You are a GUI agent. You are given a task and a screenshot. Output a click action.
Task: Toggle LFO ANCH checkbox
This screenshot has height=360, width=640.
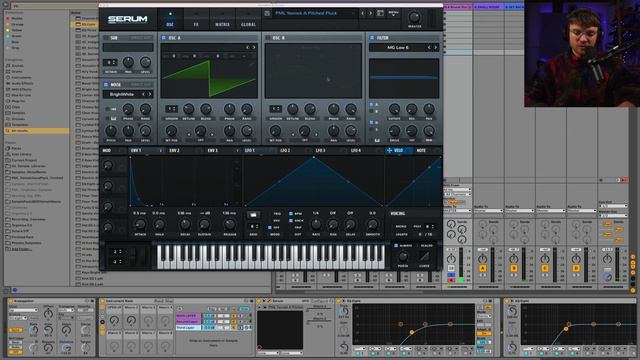[x=291, y=220]
